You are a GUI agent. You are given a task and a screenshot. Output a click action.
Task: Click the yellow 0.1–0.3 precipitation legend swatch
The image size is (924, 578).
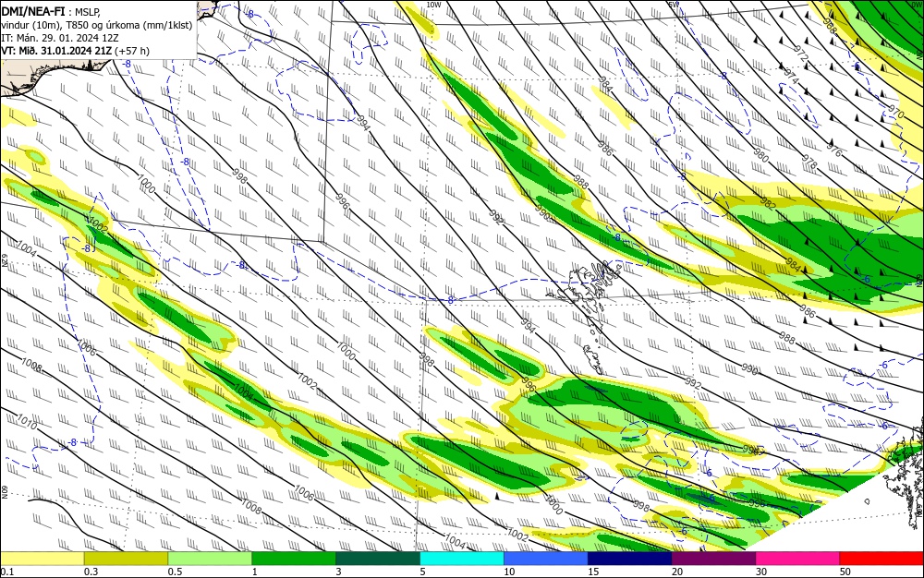[43, 559]
